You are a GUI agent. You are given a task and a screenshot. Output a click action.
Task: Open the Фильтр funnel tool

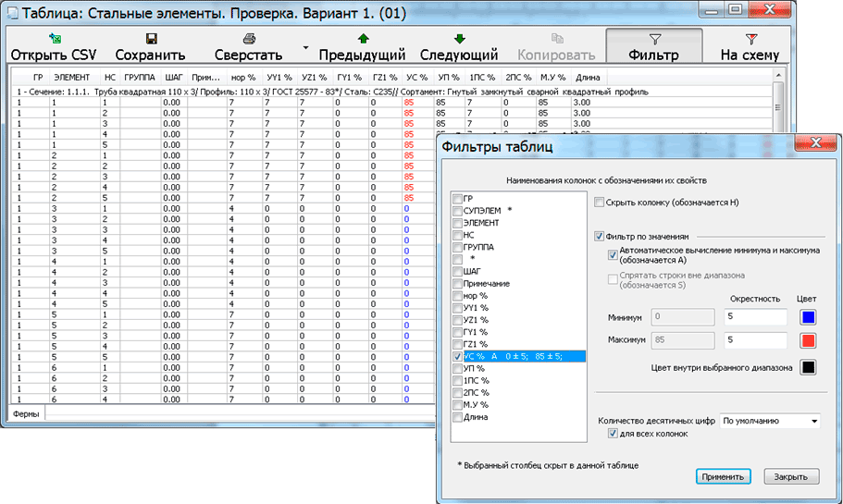click(x=653, y=39)
